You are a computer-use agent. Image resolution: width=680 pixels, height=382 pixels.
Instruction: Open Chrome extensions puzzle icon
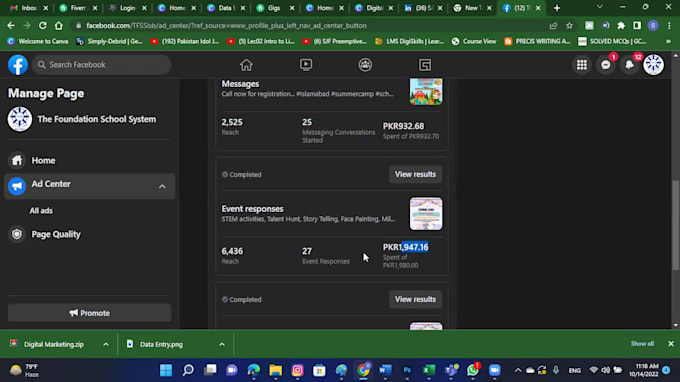[x=621, y=26]
